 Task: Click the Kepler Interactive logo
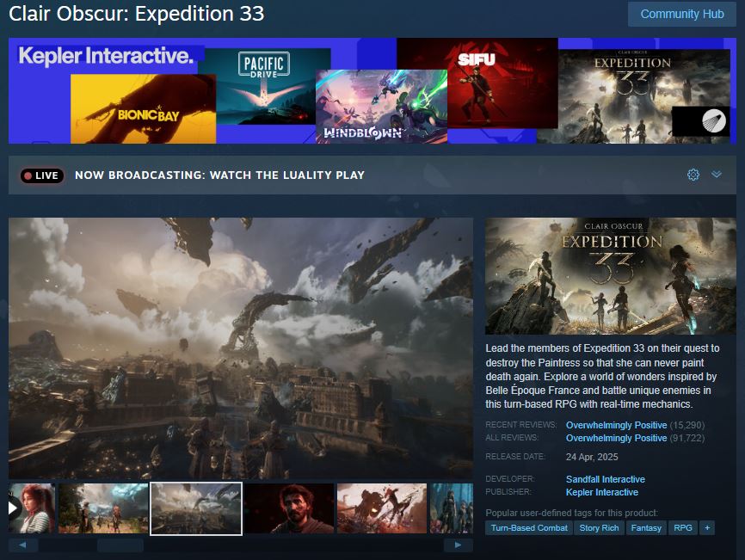pos(106,56)
